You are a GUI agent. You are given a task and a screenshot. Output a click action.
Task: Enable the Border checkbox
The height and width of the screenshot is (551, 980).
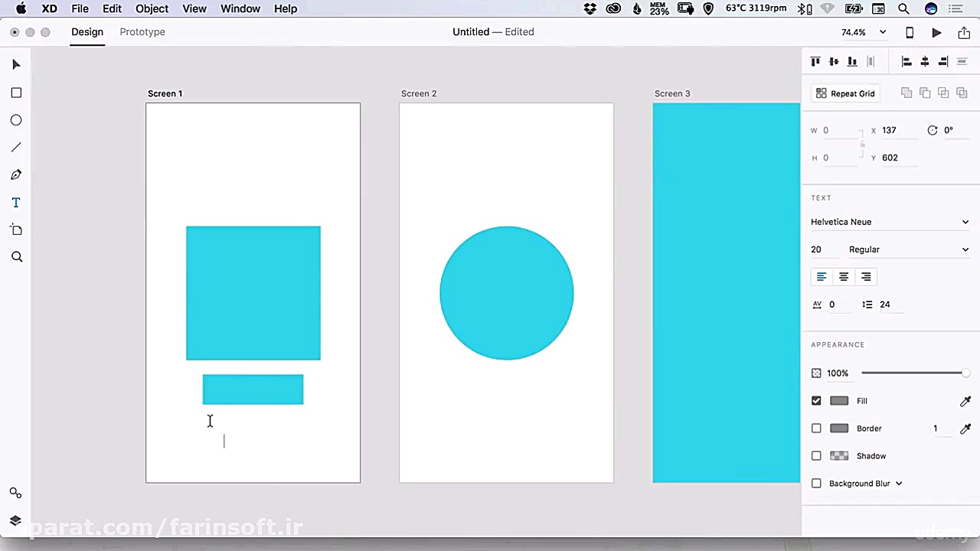[816, 429]
